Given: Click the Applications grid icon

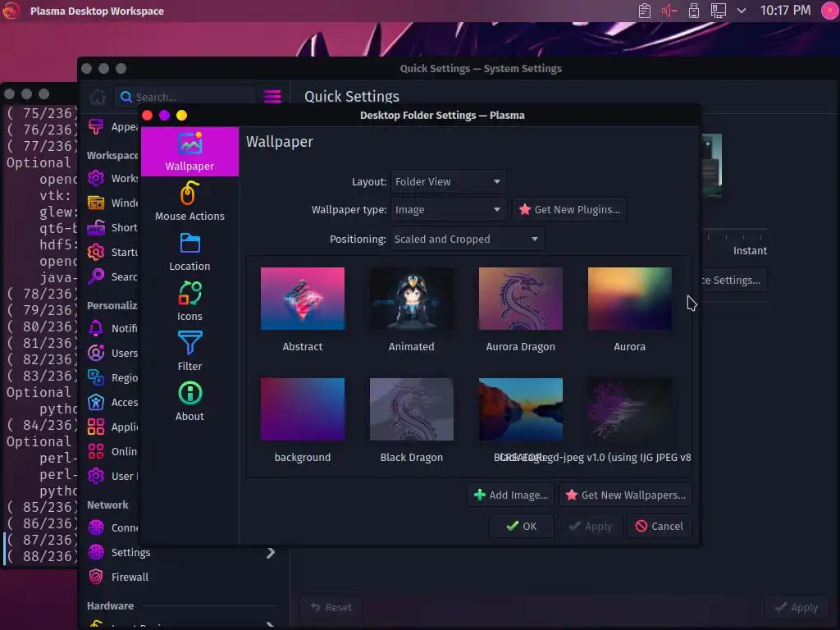Looking at the screenshot, I should (x=96, y=427).
